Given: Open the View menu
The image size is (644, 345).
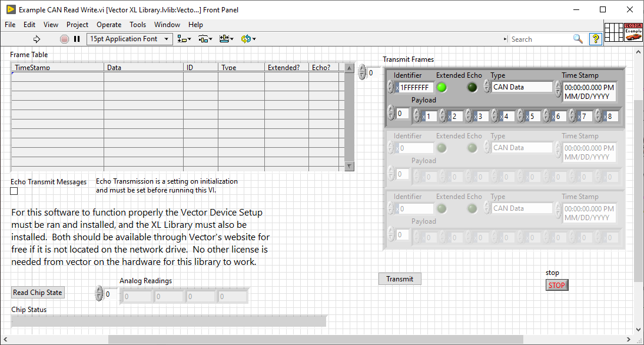Looking at the screenshot, I should (x=51, y=25).
